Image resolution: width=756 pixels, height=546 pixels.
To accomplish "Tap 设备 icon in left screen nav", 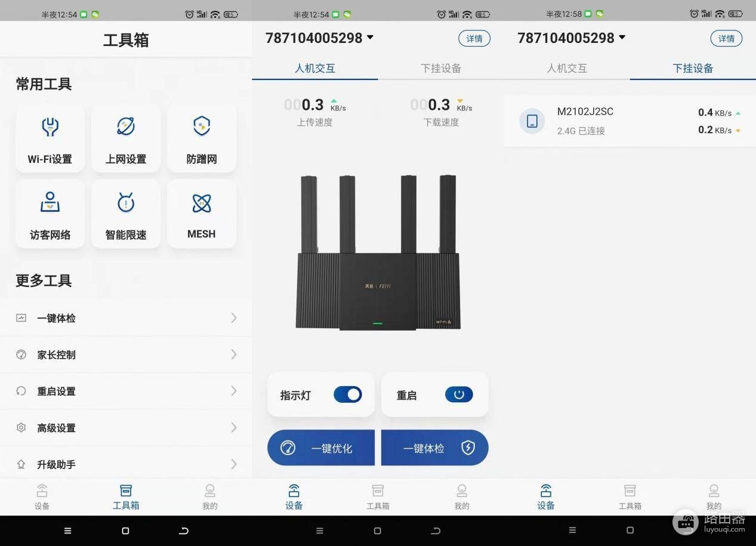I will [x=42, y=491].
